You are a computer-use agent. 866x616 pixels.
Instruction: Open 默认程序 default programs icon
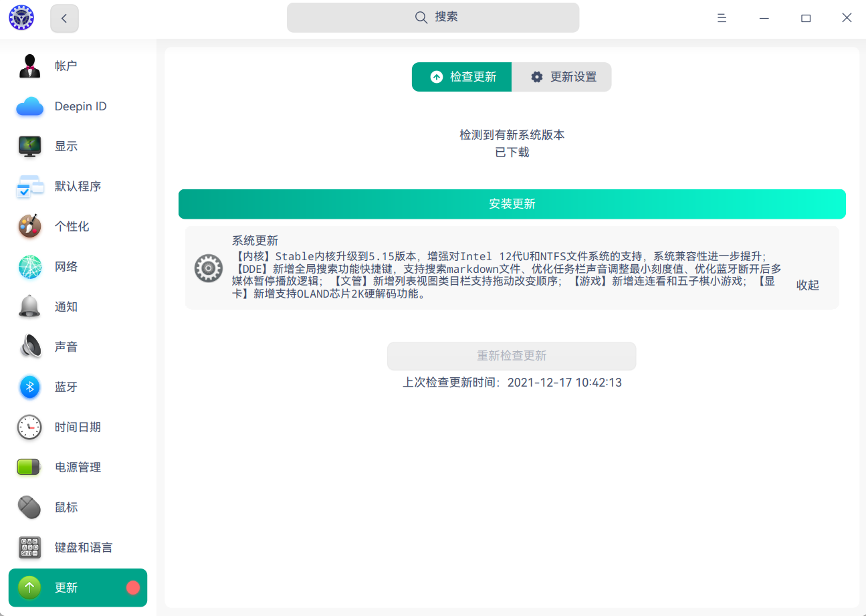pos(29,187)
